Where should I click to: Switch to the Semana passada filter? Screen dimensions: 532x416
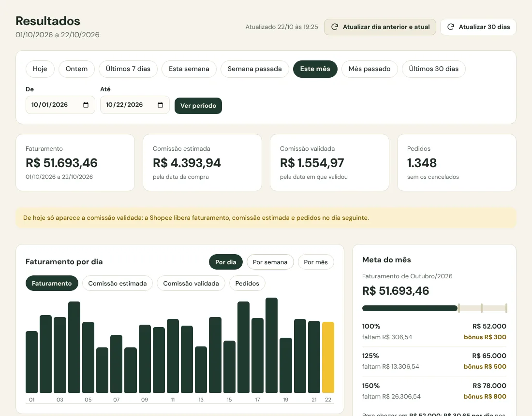point(255,69)
